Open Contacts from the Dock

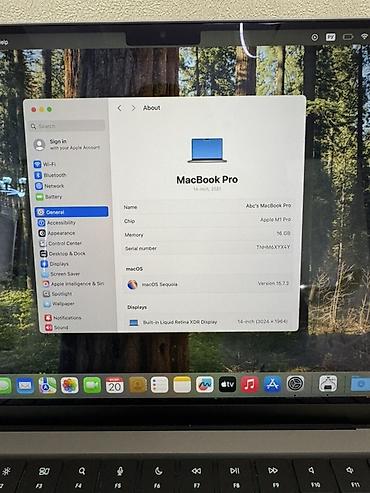[137, 386]
